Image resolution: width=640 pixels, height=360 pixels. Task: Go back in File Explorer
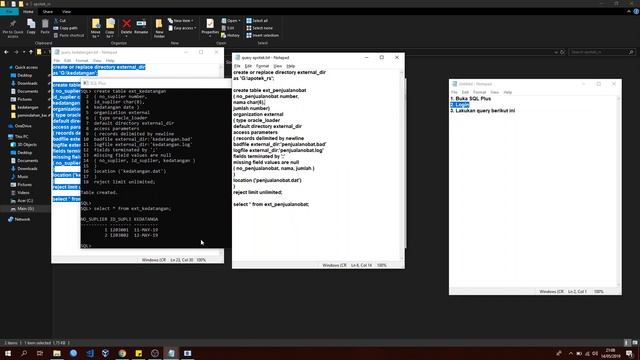click(x=6, y=52)
